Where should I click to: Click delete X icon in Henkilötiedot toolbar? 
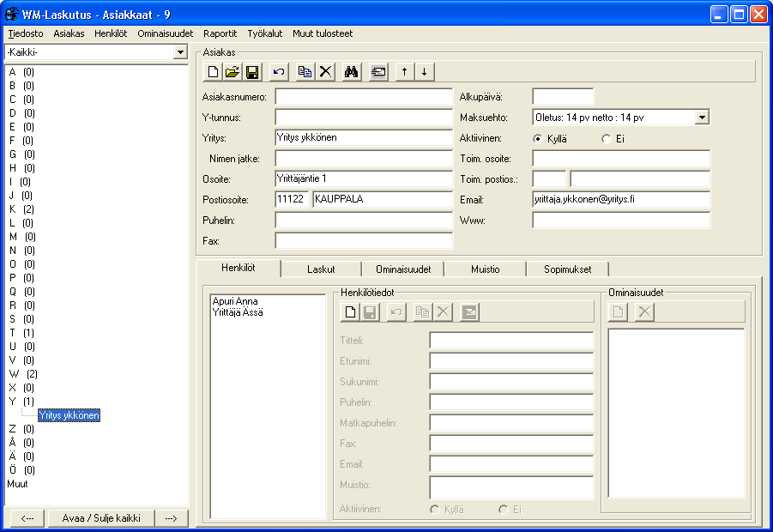click(x=443, y=312)
